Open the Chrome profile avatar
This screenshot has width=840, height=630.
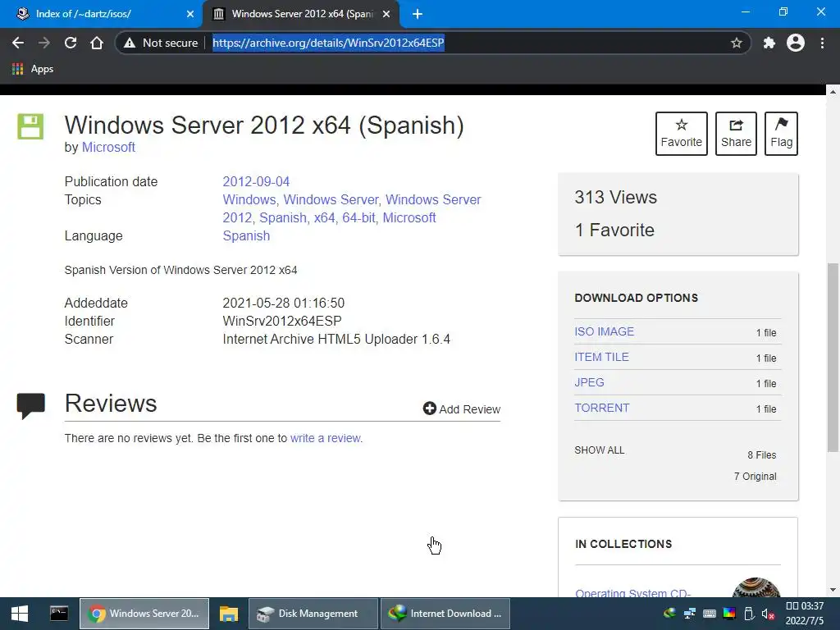coord(796,43)
